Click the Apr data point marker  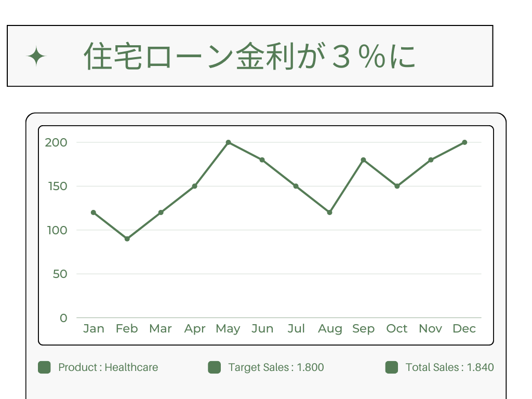coord(194,186)
